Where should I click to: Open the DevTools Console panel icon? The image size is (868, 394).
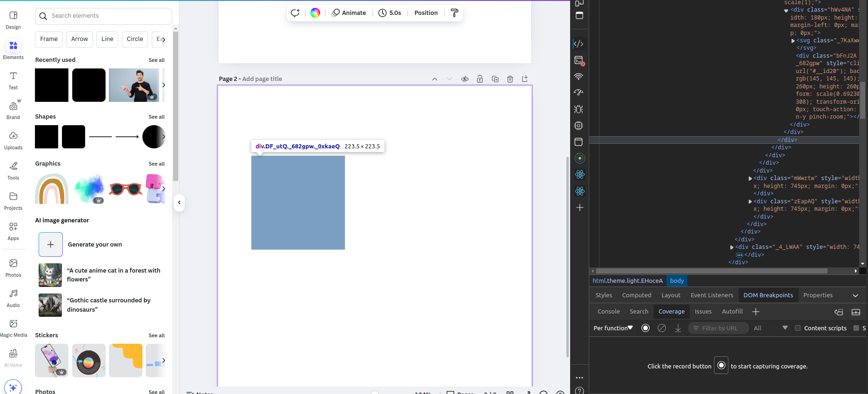click(579, 60)
